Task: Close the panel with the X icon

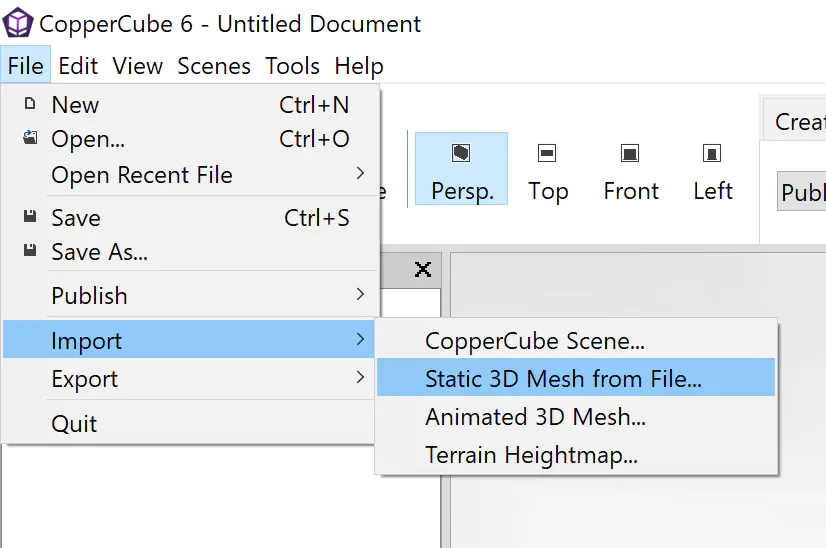Action: (422, 269)
